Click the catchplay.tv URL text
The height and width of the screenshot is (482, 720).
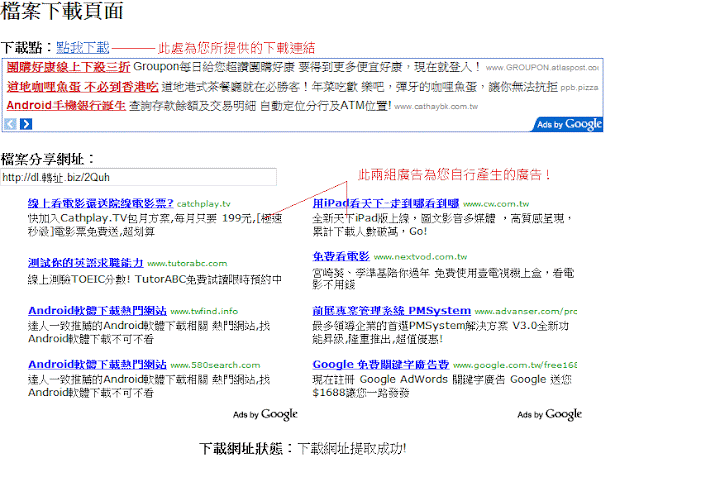pos(204,204)
